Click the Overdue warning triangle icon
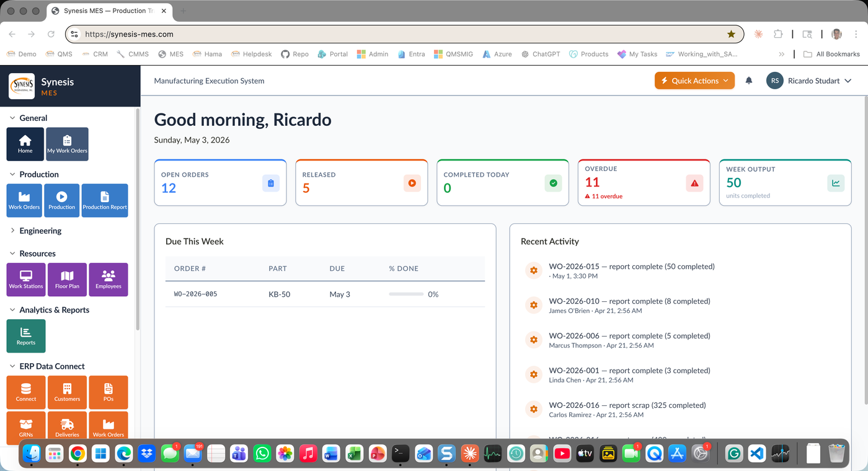Viewport: 868px width, 471px height. click(x=694, y=183)
